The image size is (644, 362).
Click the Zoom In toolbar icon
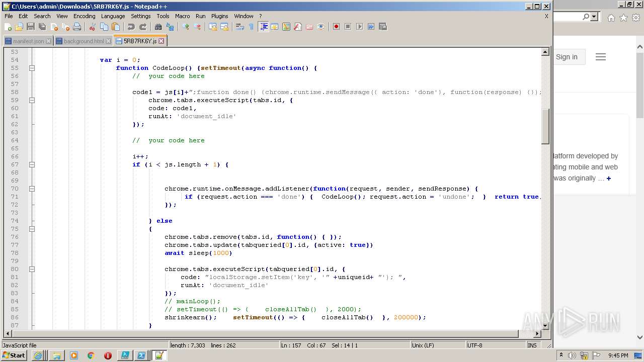coord(186,27)
